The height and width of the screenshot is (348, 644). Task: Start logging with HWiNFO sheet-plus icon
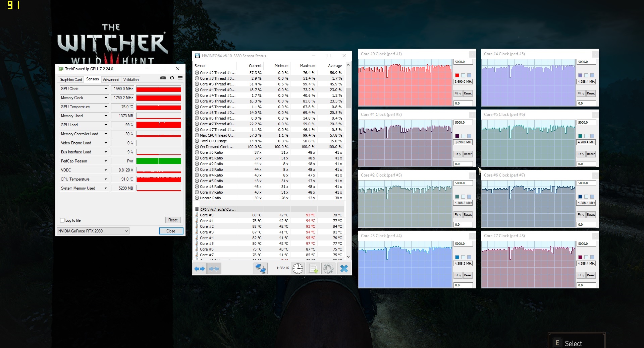(x=313, y=269)
